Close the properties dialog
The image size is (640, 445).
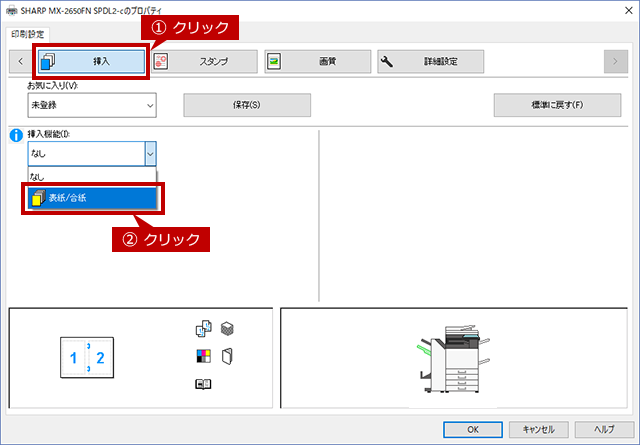(629, 11)
